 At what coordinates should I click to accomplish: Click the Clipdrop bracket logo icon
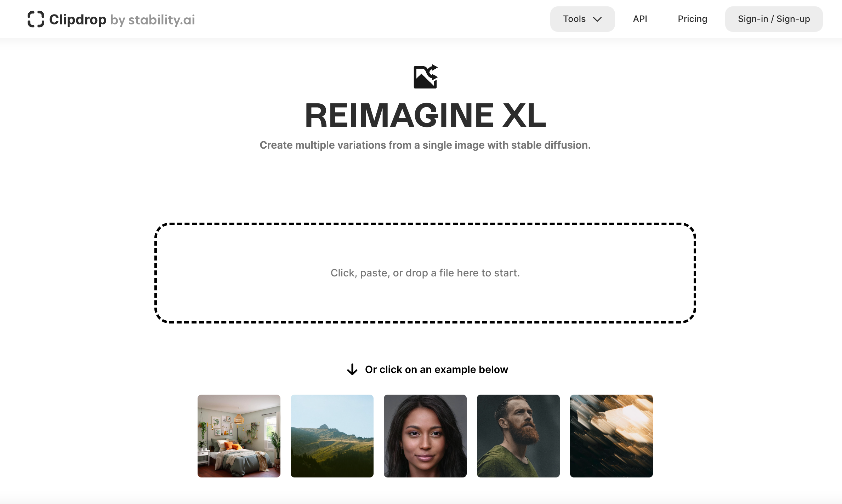point(36,19)
